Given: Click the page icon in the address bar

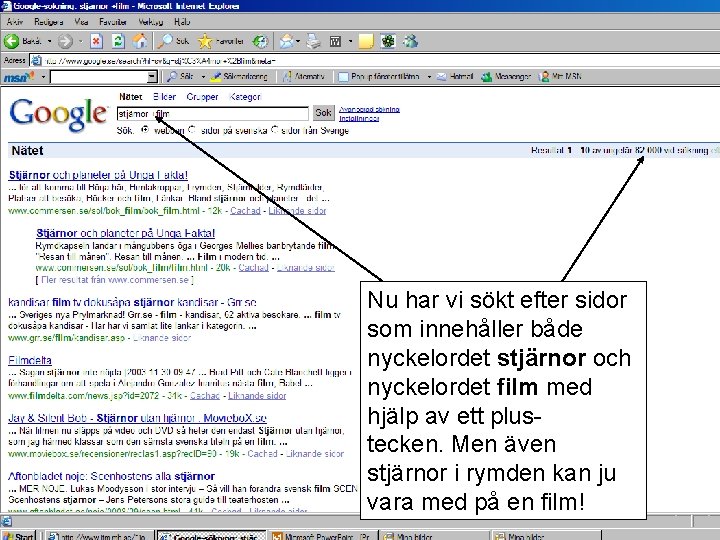Looking at the screenshot, I should click(x=36, y=61).
